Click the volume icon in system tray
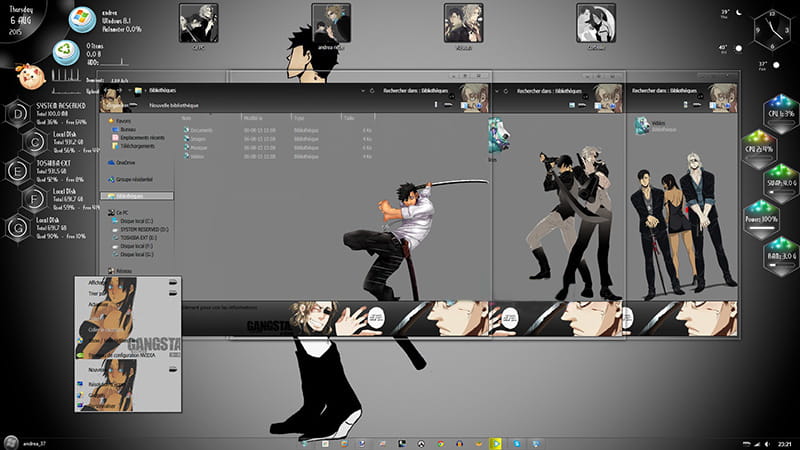Screen dimensions: 800x450 (766, 444)
